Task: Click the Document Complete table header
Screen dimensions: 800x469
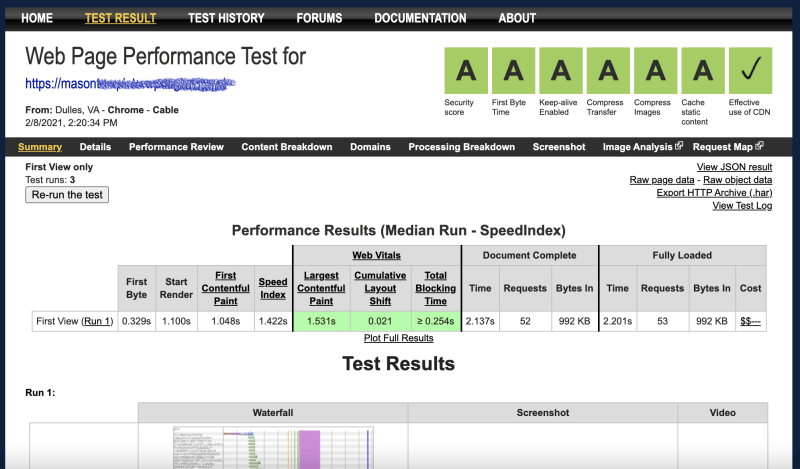Action: (x=530, y=255)
